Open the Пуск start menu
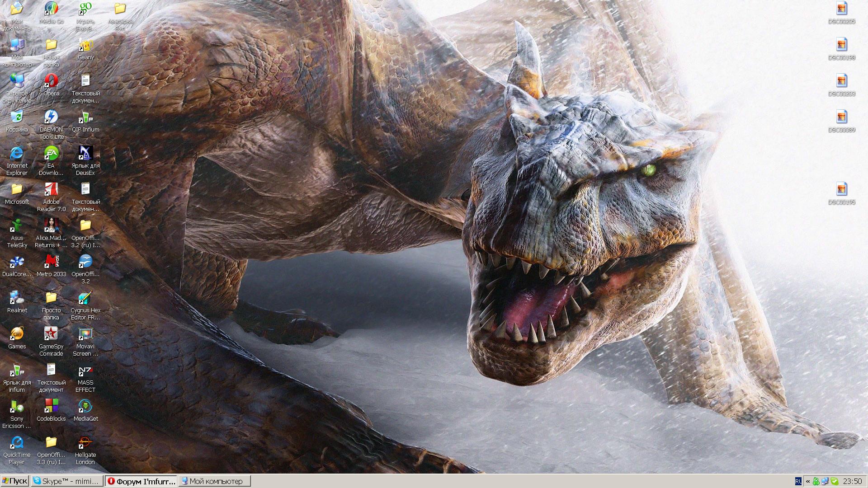Viewport: 868px width, 488px height. pos(14,481)
